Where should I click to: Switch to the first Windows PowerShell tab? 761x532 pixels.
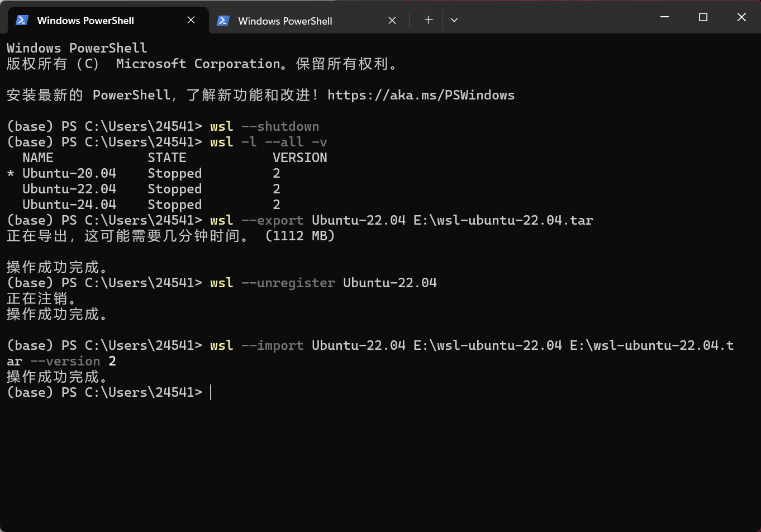(108, 20)
